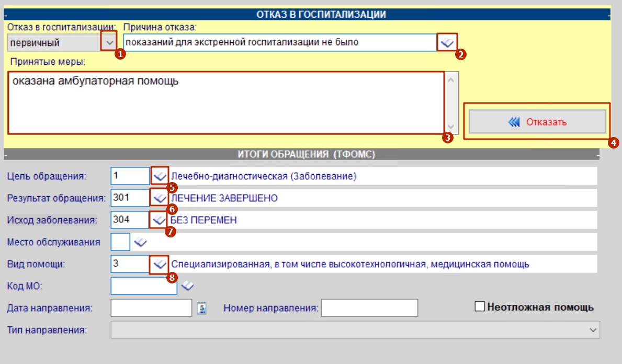The image size is (622, 364).
Task: Click scroll up arrow in Принятые меры
Action: click(450, 80)
